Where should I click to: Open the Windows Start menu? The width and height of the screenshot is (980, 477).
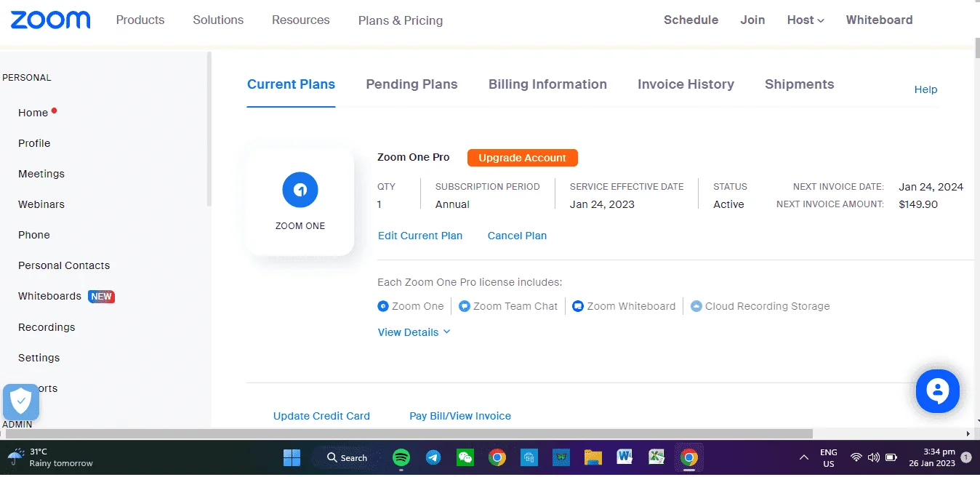(x=292, y=457)
